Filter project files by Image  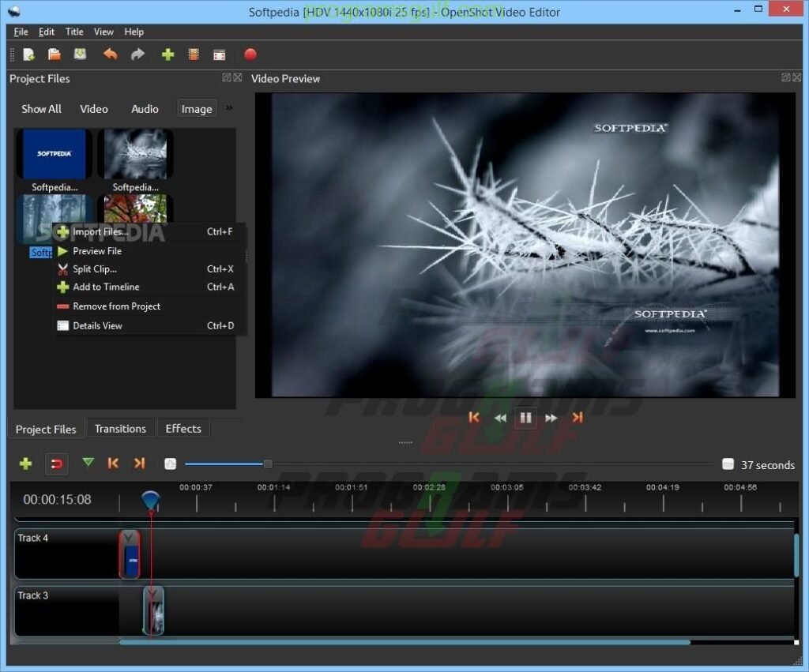tap(197, 109)
